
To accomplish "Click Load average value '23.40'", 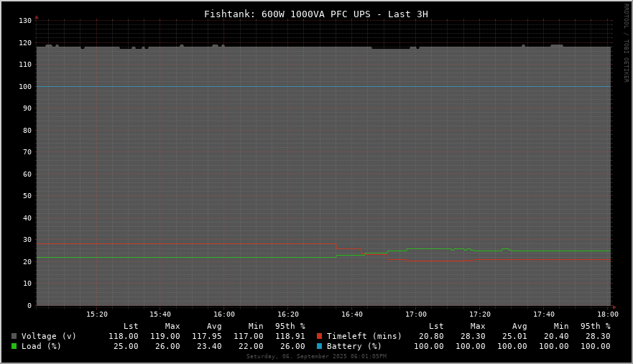I will [x=209, y=346].
